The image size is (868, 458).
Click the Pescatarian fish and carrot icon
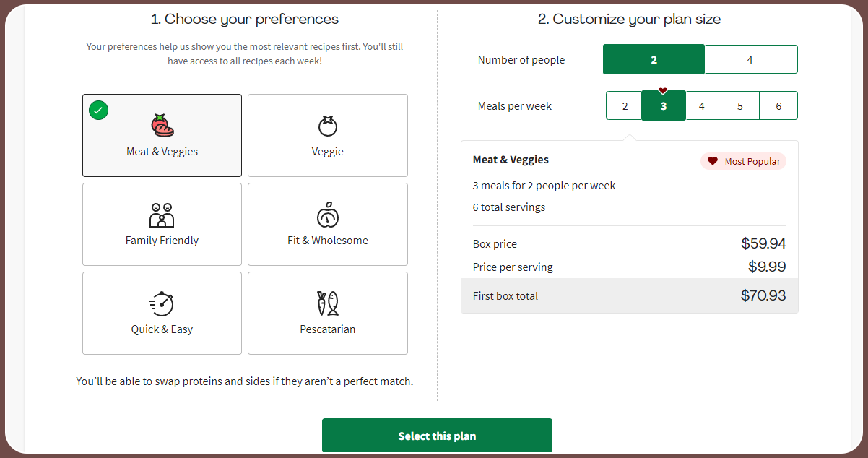click(328, 303)
